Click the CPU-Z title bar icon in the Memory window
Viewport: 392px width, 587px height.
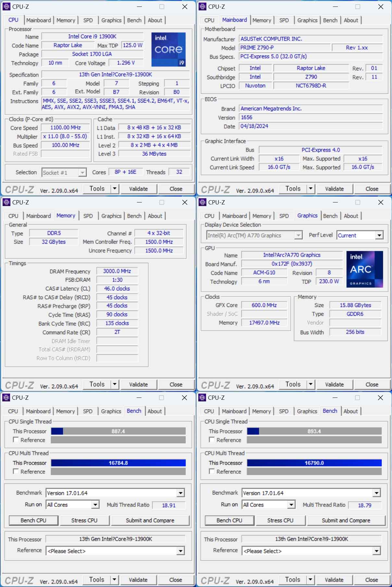(x=6, y=202)
